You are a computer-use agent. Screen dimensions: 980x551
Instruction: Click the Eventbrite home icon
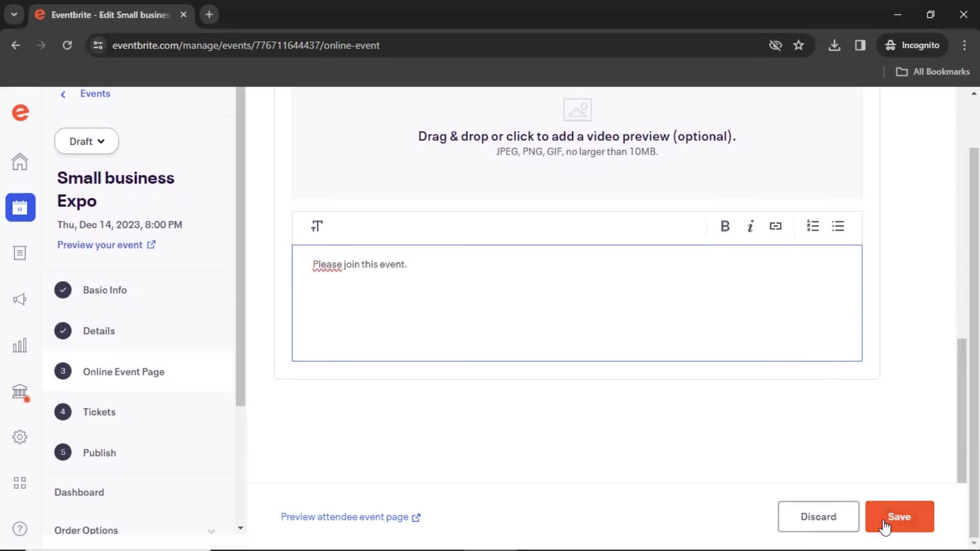(19, 161)
